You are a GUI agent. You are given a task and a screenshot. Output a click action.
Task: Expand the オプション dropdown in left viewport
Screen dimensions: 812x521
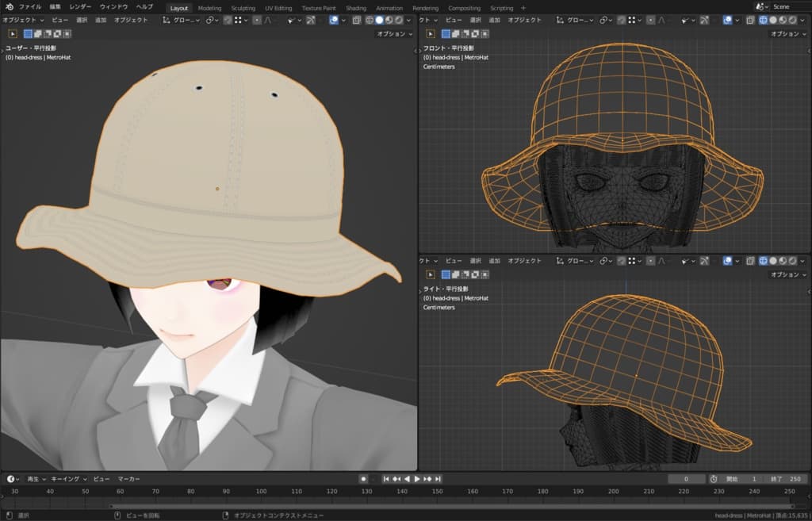(x=393, y=34)
